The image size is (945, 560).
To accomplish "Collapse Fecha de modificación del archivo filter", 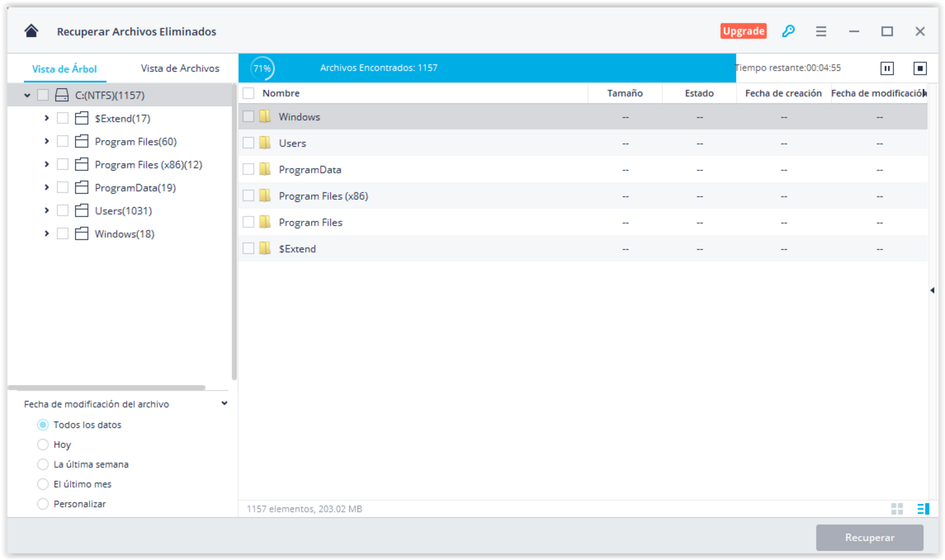I will click(224, 404).
